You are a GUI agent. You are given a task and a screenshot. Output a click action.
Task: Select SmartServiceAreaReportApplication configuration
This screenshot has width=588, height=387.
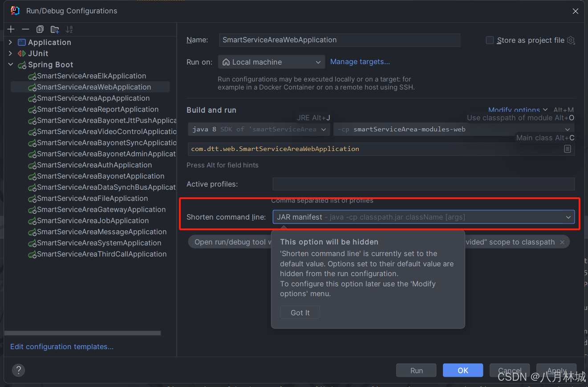click(93, 109)
